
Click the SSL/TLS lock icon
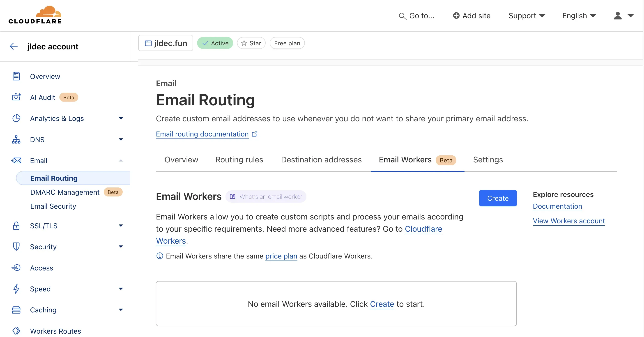(x=16, y=226)
